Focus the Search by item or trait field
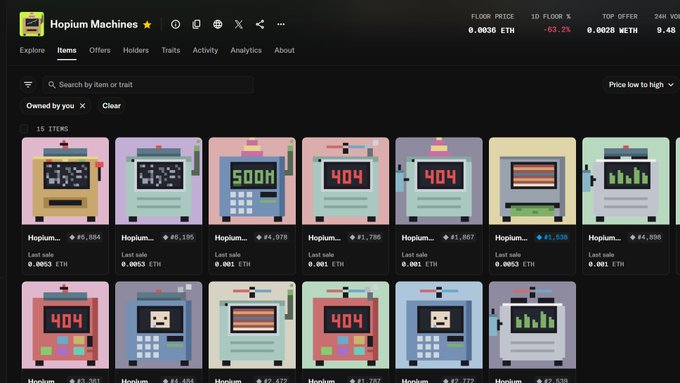 pyautogui.click(x=148, y=85)
